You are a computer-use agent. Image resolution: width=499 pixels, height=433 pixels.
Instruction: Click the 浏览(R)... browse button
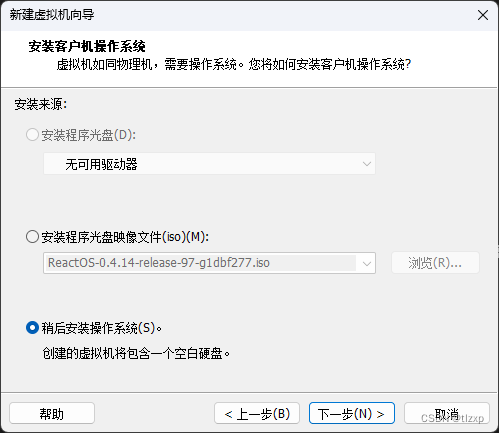click(435, 263)
